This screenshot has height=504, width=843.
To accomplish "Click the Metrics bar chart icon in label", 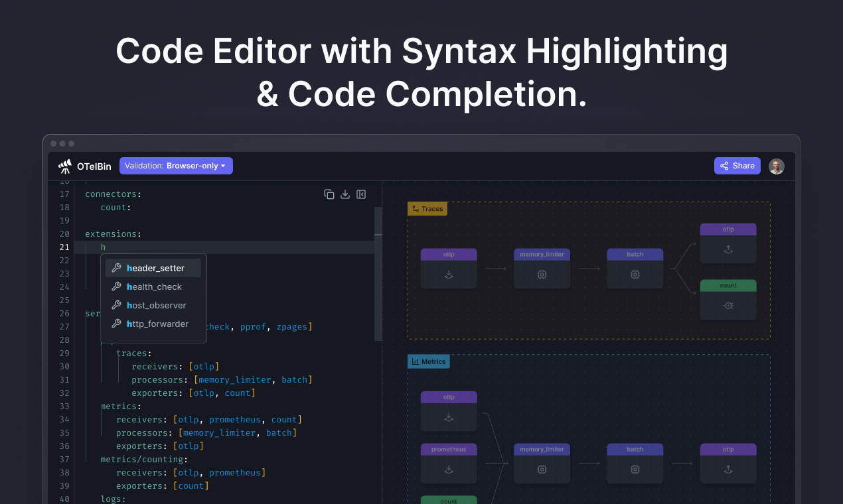I will click(x=416, y=361).
